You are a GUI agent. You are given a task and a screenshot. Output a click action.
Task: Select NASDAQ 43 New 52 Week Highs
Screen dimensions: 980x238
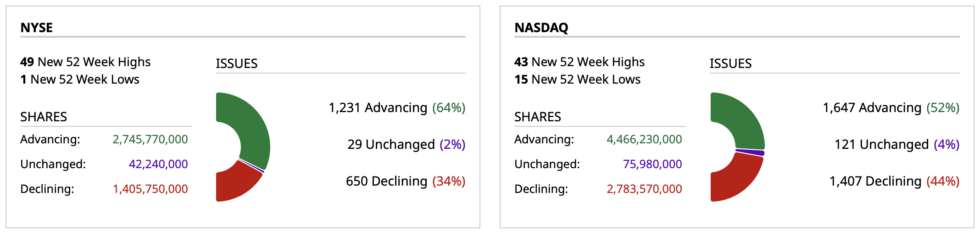click(x=579, y=62)
